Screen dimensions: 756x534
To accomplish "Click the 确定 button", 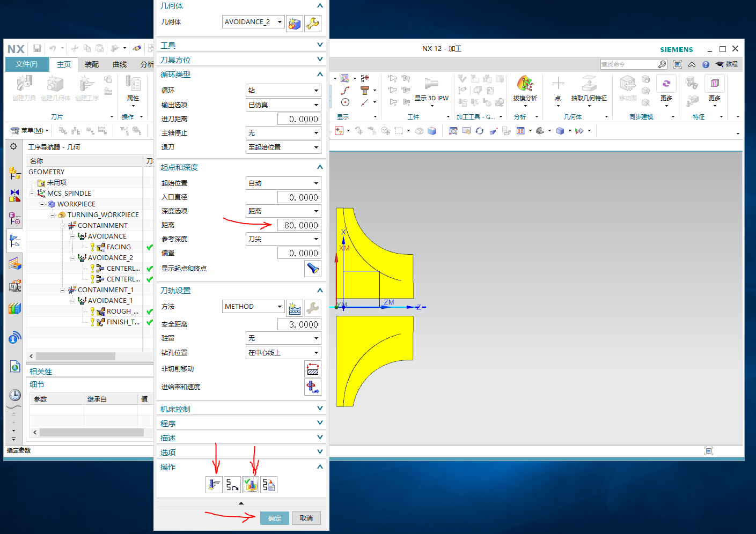I will coord(275,518).
